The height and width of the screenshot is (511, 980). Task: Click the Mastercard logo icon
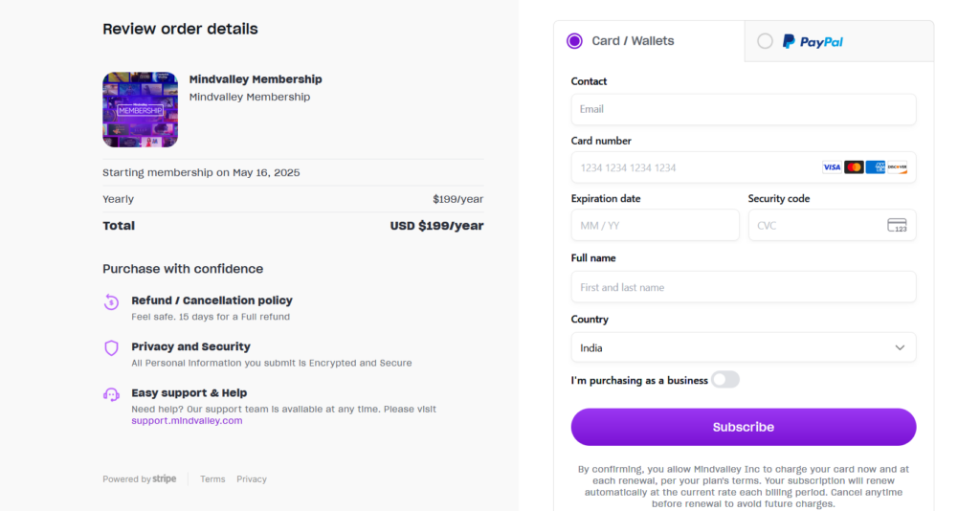(x=854, y=167)
